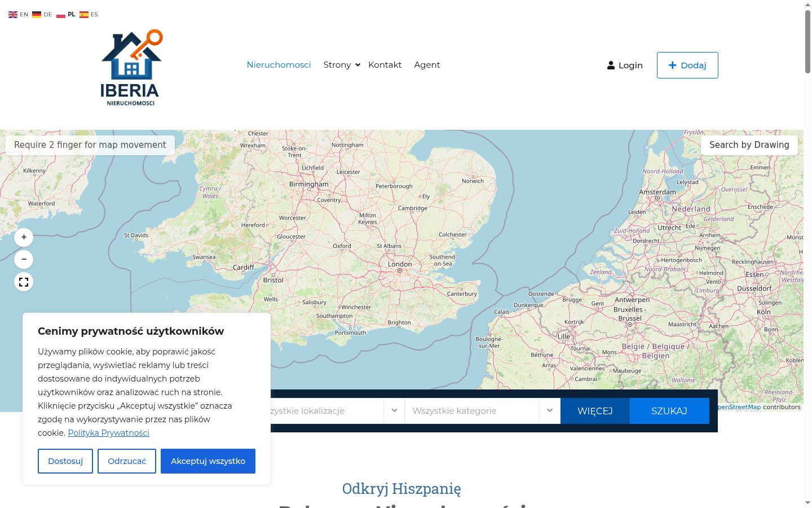812x508 pixels.
Task: Open the Agent menu item
Action: (x=427, y=65)
